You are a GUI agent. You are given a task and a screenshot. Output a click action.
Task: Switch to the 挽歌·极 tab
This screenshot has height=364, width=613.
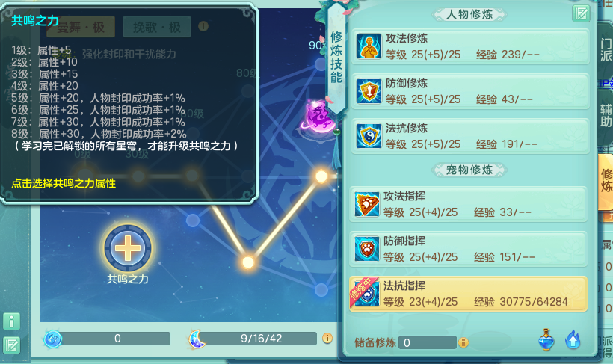click(157, 27)
